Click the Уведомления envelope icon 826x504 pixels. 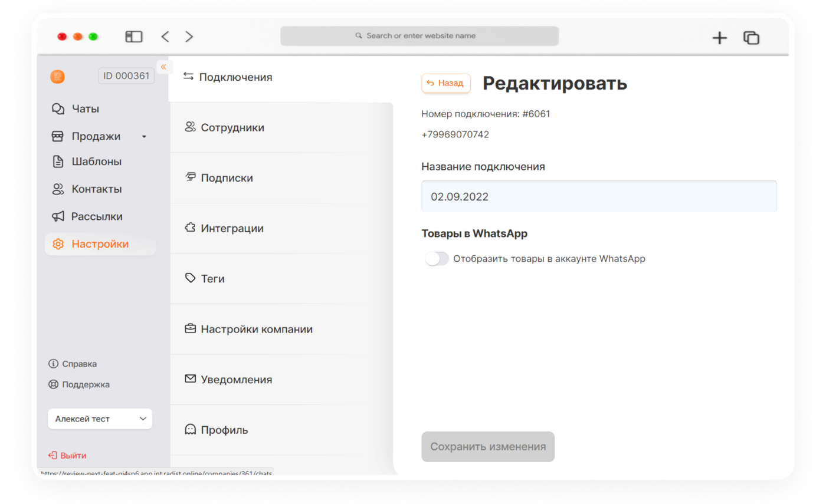(x=190, y=378)
